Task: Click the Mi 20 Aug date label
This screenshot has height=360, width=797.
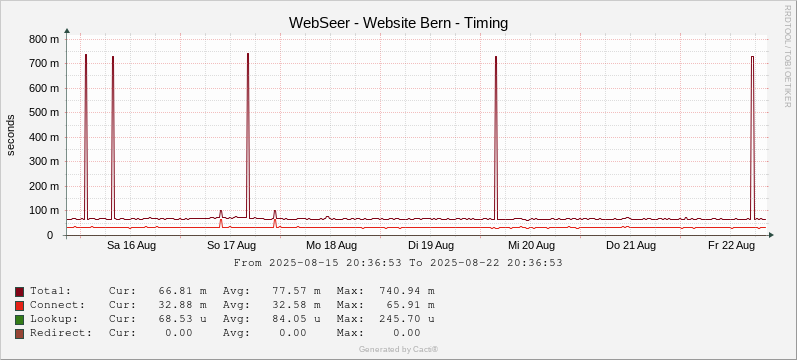Action: tap(531, 246)
